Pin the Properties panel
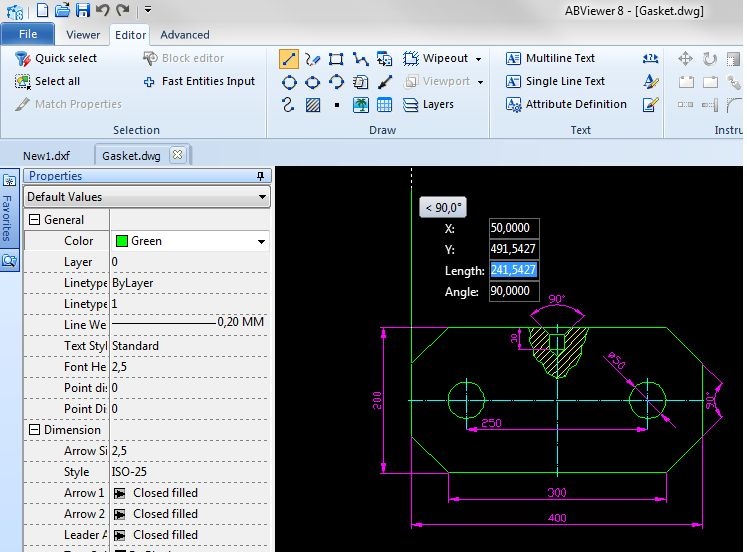Image resolution: width=747 pixels, height=552 pixels. pos(261,176)
